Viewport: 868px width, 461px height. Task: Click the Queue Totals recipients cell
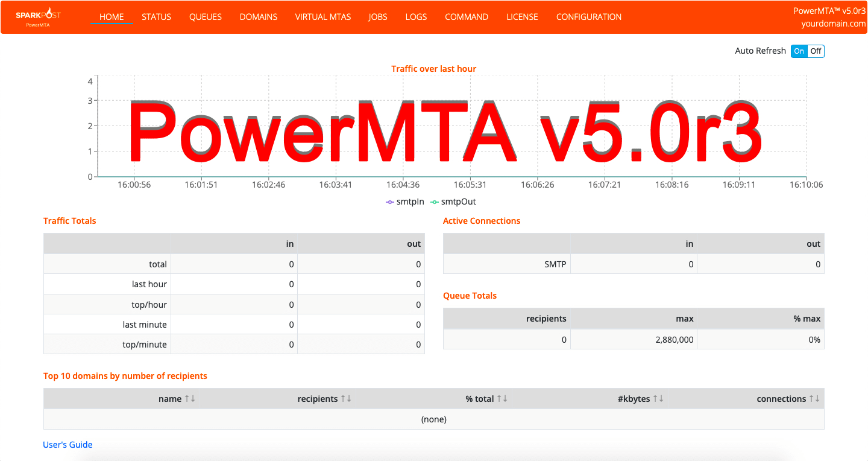(506, 339)
